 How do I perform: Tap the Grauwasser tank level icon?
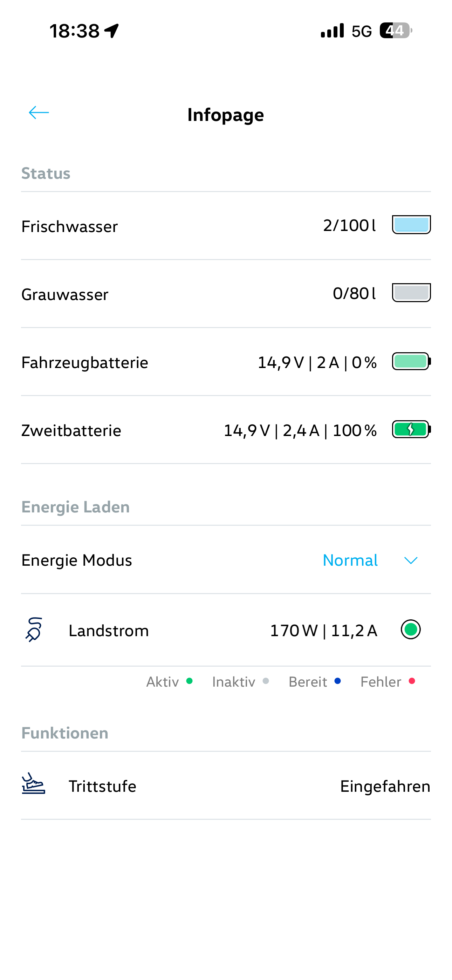411,293
